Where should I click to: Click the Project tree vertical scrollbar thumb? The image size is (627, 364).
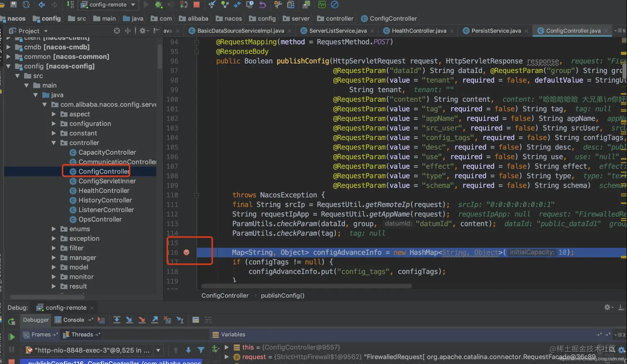[x=160, y=56]
